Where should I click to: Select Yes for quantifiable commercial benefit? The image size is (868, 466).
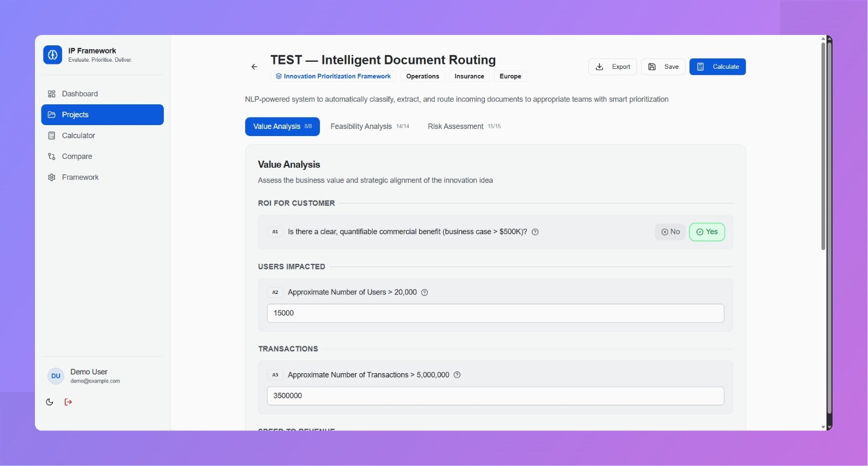pos(707,232)
